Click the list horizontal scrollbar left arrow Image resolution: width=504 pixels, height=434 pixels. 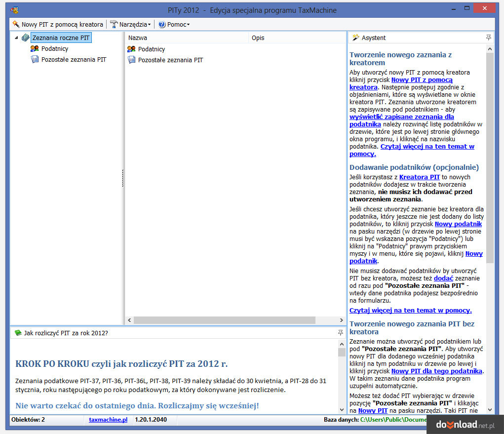(x=129, y=320)
